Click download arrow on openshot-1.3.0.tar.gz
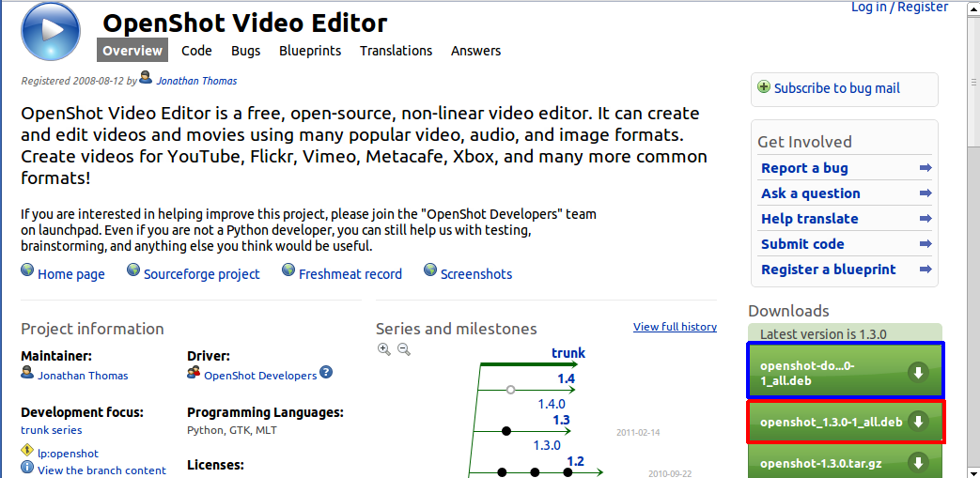 (x=918, y=462)
